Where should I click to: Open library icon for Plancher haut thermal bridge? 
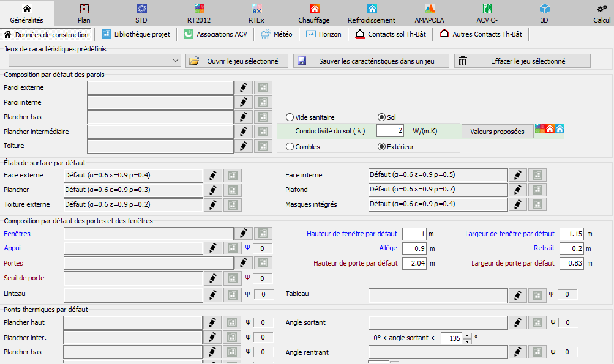[233, 322]
